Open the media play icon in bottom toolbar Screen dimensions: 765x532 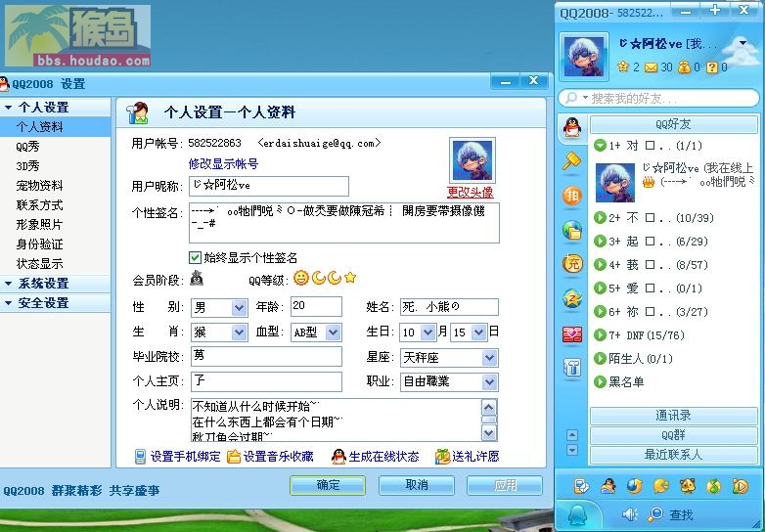[741, 486]
